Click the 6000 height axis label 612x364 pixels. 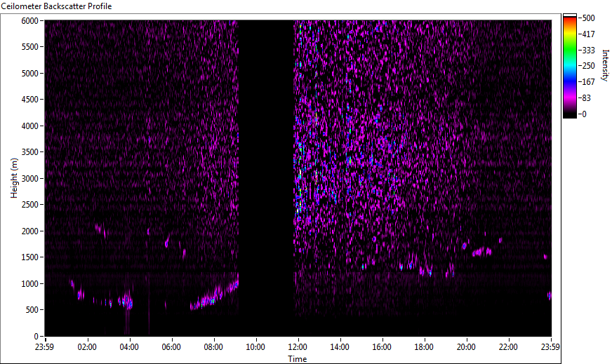click(30, 20)
